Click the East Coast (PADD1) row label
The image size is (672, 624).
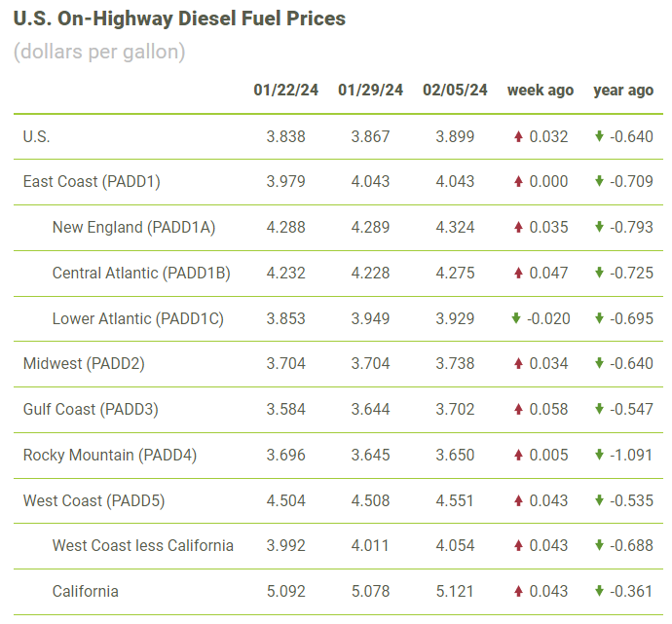tap(92, 182)
